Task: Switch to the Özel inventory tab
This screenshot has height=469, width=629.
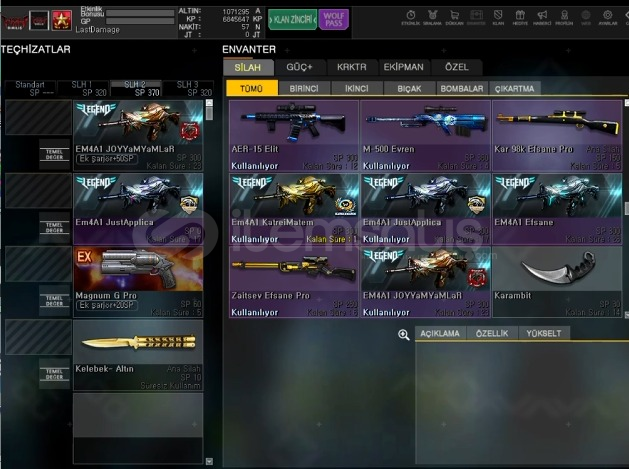Action: coord(457,67)
